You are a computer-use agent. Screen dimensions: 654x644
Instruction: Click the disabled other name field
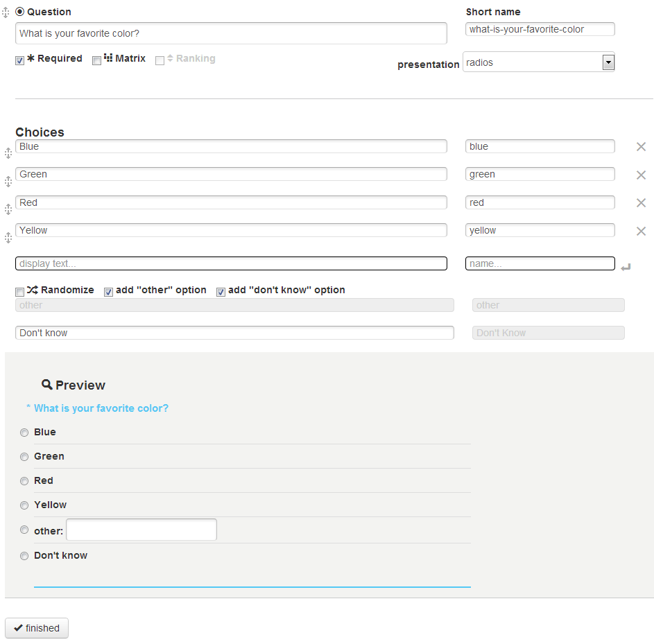pyautogui.click(x=549, y=305)
